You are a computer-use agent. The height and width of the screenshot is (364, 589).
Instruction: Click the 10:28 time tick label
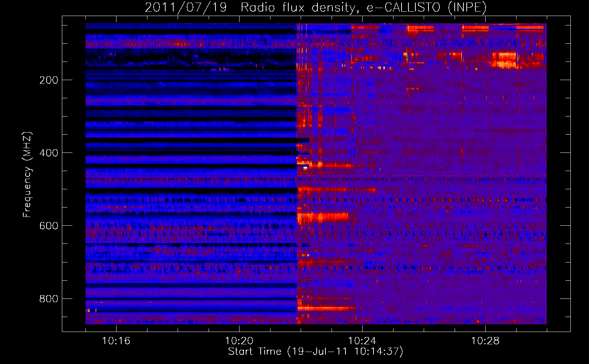click(x=485, y=341)
